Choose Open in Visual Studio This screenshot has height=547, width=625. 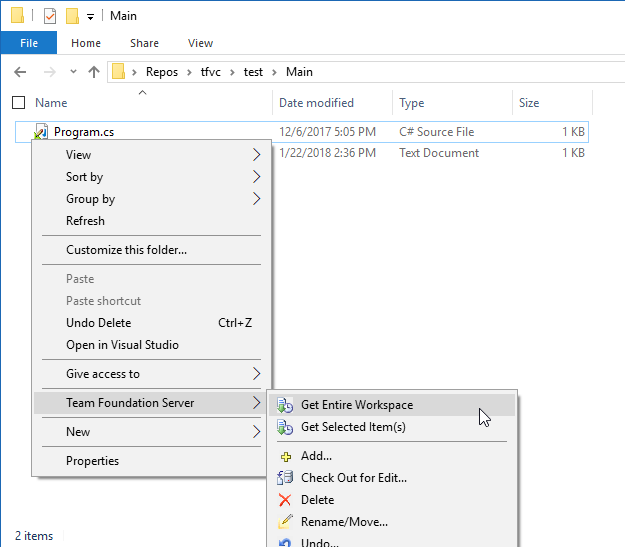[x=122, y=345]
